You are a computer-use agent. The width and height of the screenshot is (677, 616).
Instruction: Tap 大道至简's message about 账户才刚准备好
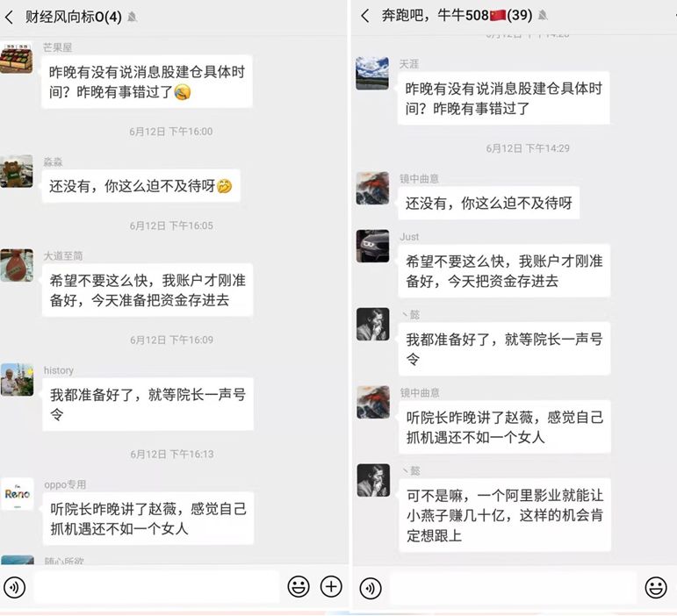point(148,290)
